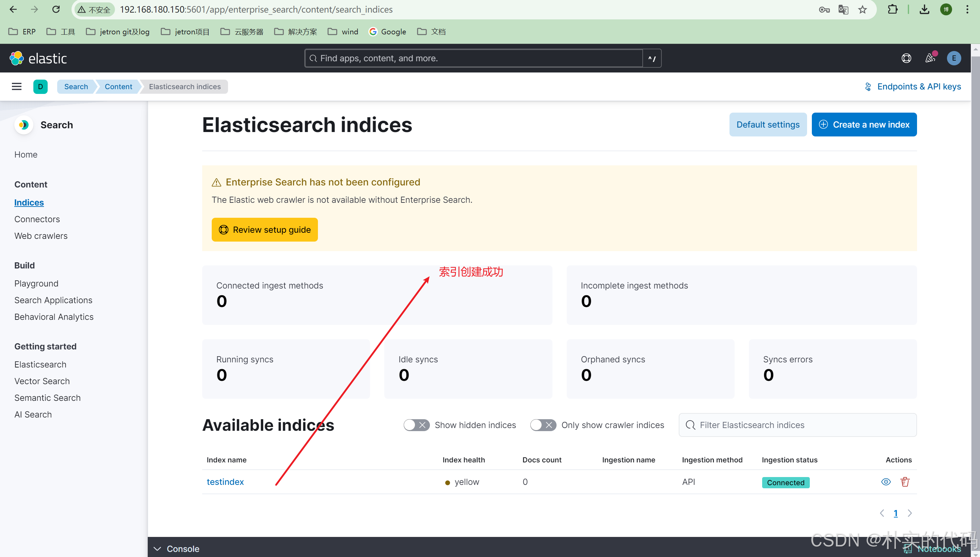
Task: Click Create a new index button
Action: coord(864,124)
